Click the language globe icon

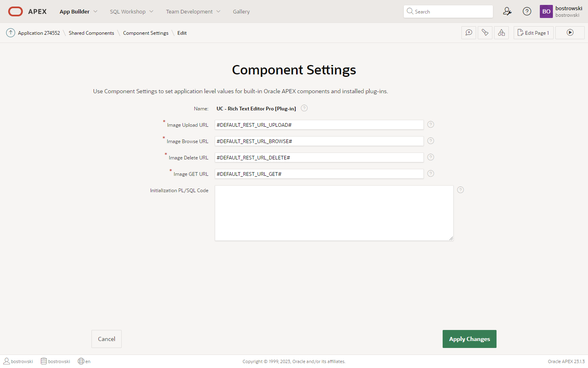pos(81,361)
